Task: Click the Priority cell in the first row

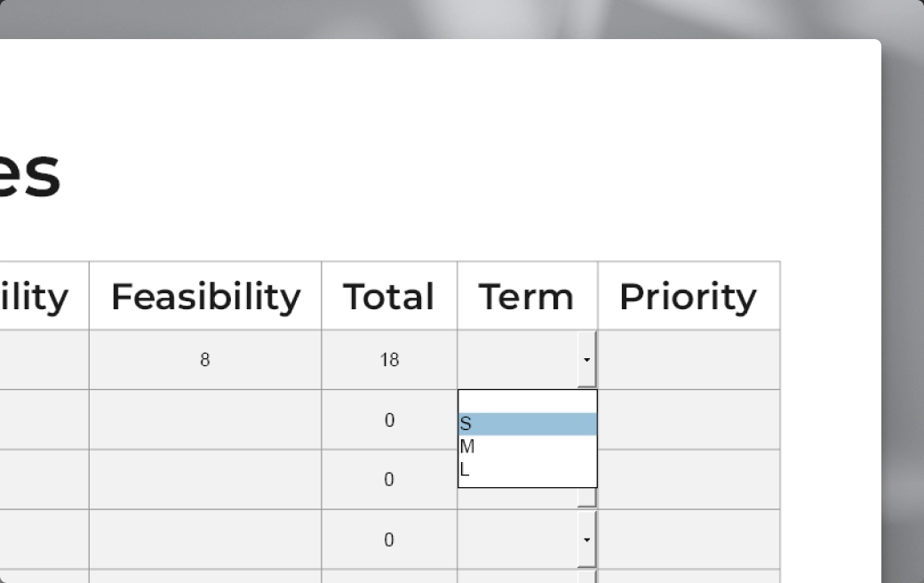Action: click(x=689, y=360)
